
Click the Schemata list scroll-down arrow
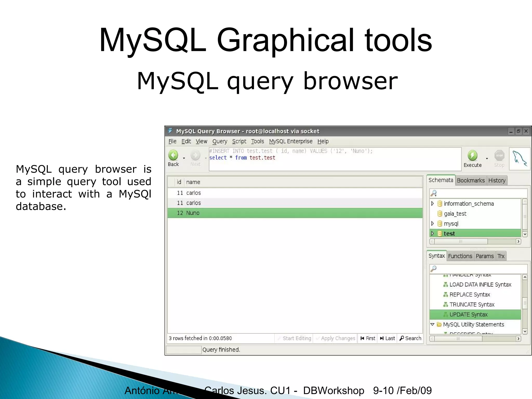click(525, 234)
